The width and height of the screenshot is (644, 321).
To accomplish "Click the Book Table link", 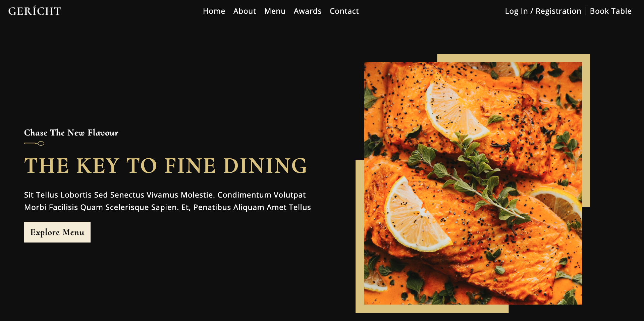I will [x=610, y=11].
